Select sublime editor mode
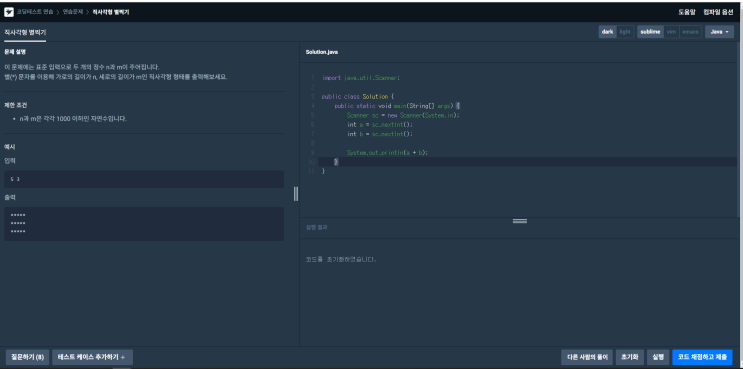Screen dimensions: 743x369 (x=650, y=32)
